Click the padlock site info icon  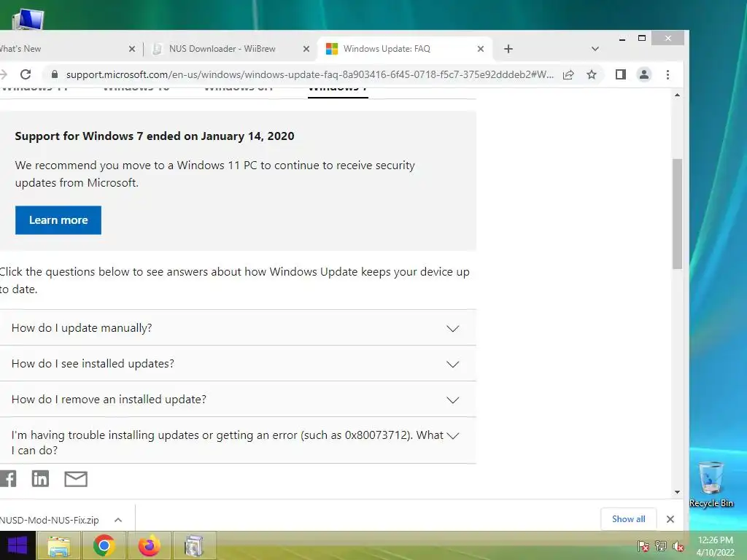click(x=54, y=74)
